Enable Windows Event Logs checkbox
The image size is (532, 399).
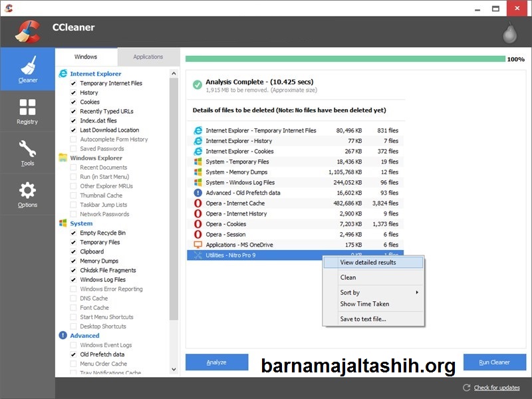point(73,345)
